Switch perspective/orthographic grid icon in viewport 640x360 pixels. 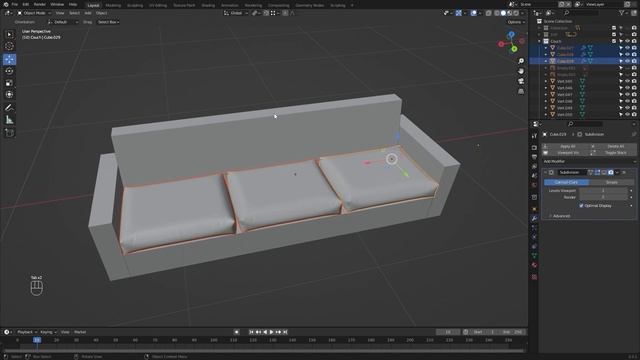521,91
